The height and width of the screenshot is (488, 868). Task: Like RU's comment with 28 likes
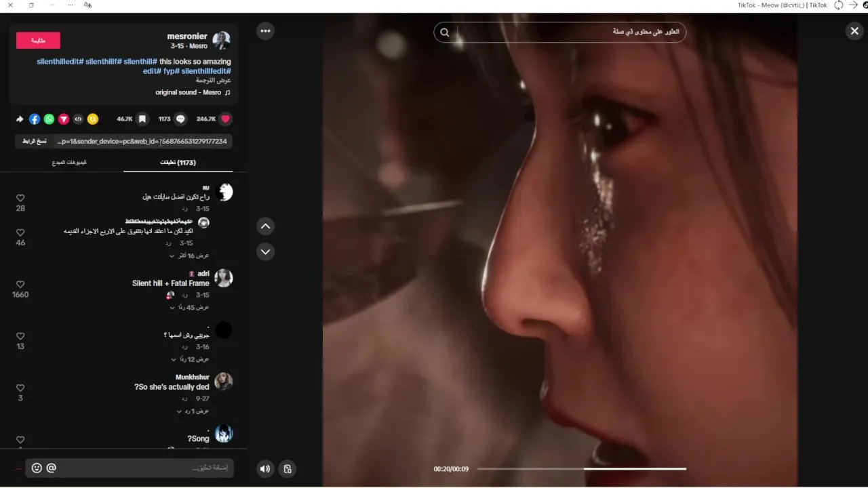20,198
